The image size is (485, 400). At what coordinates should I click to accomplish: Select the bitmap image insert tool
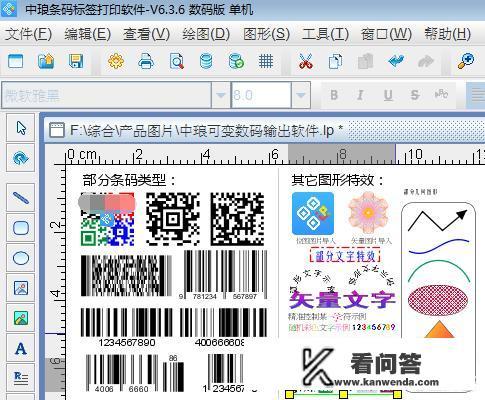(x=21, y=288)
